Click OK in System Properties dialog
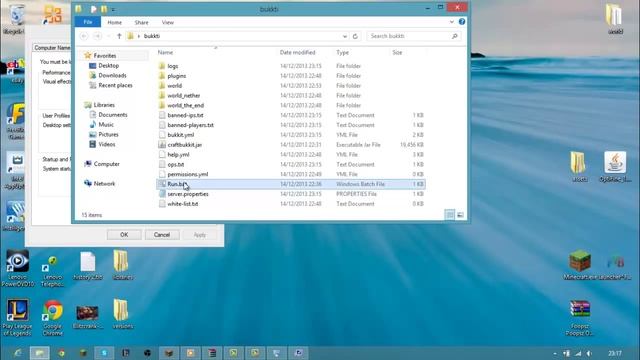Viewport: 640px width, 360px height. pos(124,235)
